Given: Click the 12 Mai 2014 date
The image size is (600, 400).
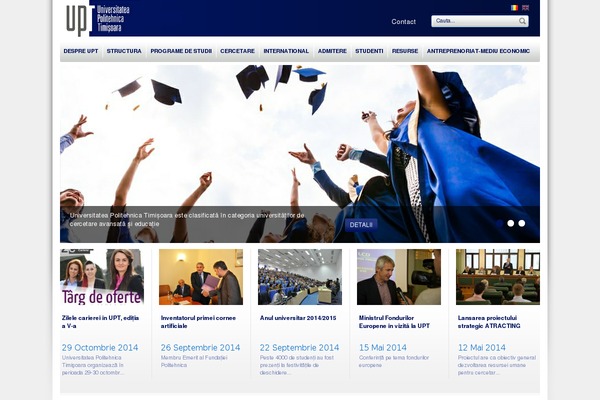Looking at the screenshot, I should pyautogui.click(x=481, y=348).
